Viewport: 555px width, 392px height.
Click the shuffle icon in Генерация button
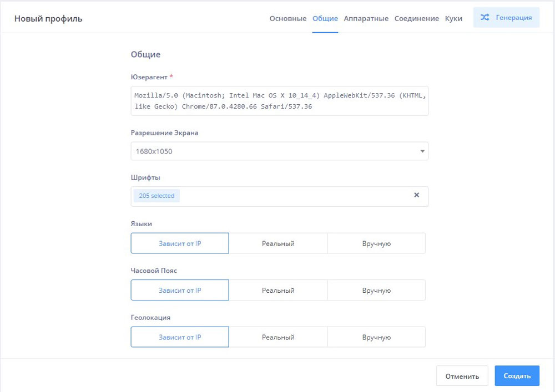click(x=485, y=17)
